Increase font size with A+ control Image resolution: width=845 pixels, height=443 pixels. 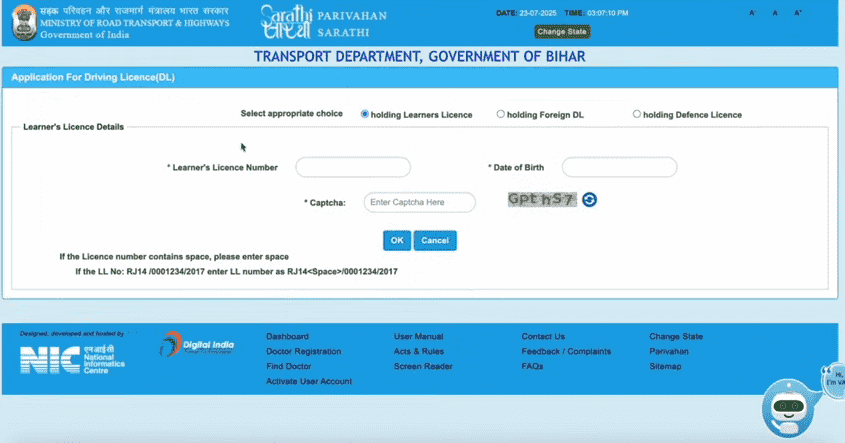tap(797, 14)
